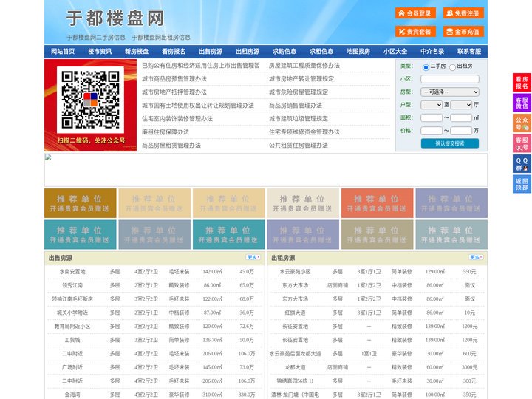Open 龙都大道 rental listing

295,367
